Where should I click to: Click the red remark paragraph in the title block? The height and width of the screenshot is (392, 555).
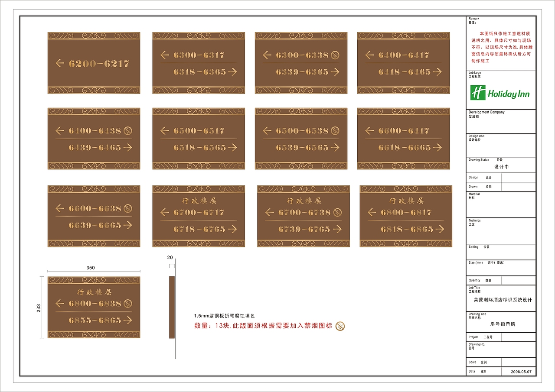tap(502, 47)
